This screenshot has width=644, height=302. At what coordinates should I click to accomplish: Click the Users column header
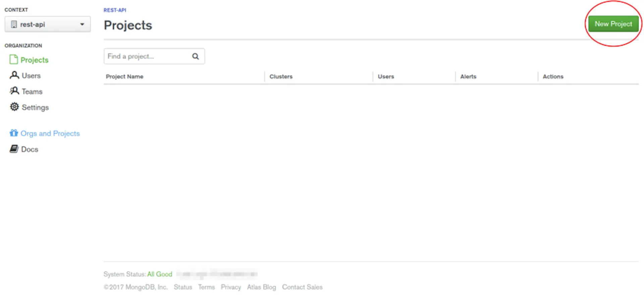click(386, 76)
